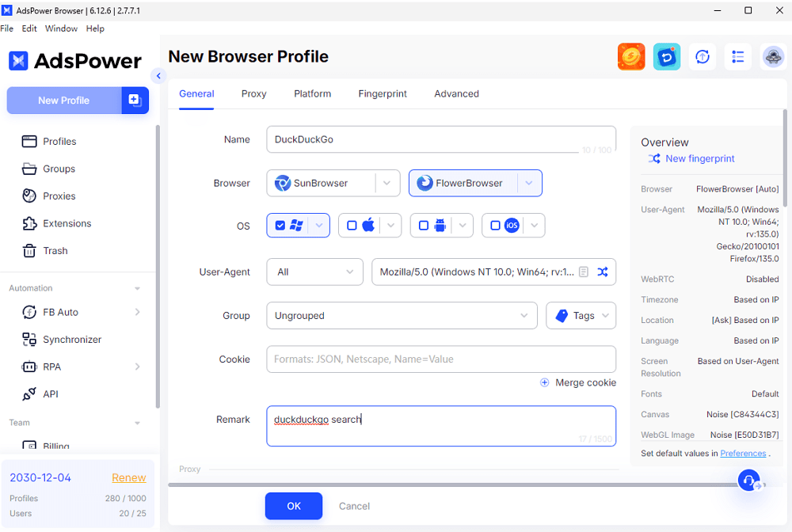Switch to the Proxy tab
The width and height of the screenshot is (792, 532).
(x=253, y=93)
